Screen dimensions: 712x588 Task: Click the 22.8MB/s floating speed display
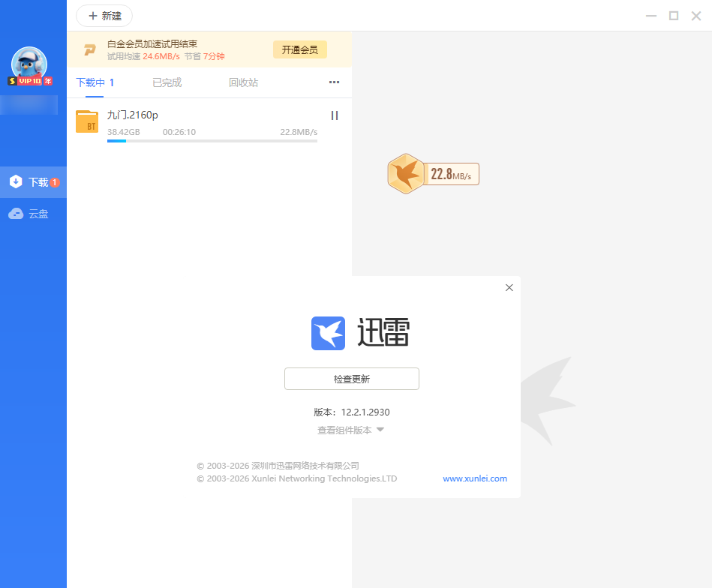click(451, 174)
